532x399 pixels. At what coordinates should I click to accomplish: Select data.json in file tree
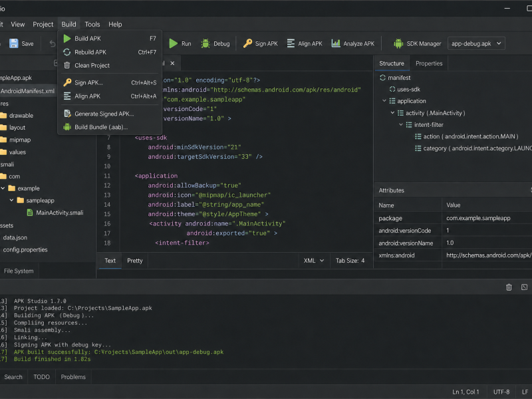(15, 237)
